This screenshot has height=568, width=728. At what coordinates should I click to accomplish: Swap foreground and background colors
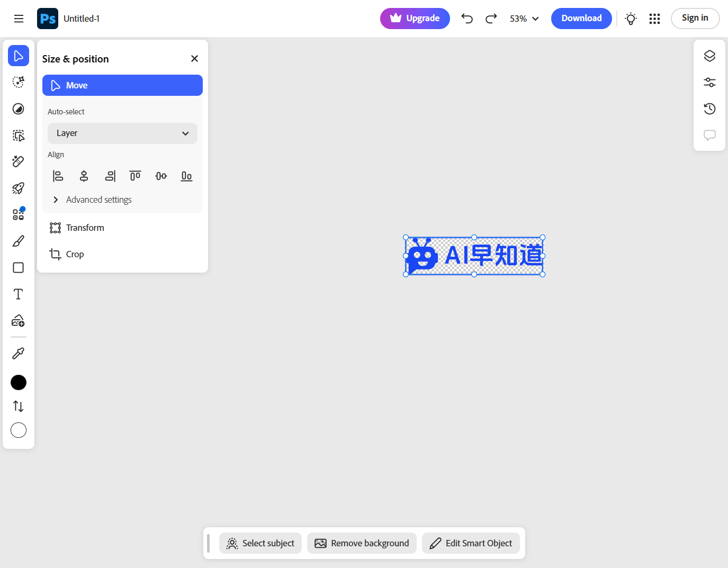coord(19,407)
